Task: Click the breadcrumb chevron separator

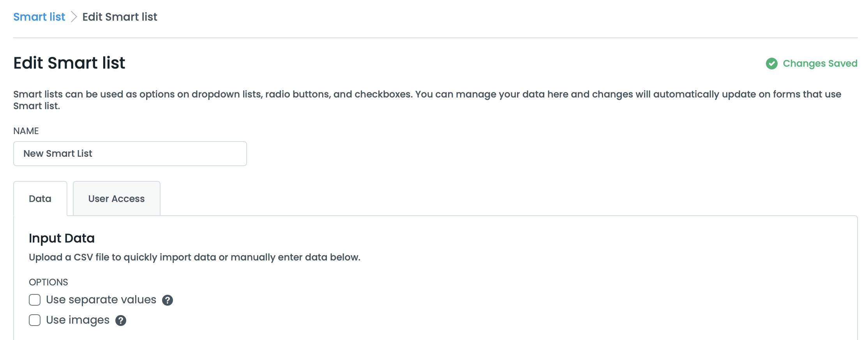Action: tap(74, 17)
